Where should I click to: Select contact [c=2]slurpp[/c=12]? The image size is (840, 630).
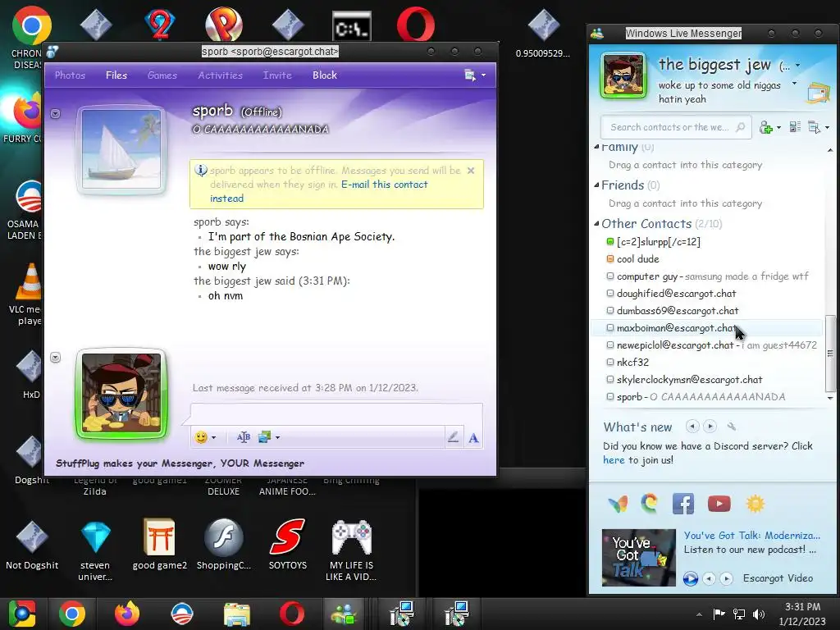(x=707, y=242)
